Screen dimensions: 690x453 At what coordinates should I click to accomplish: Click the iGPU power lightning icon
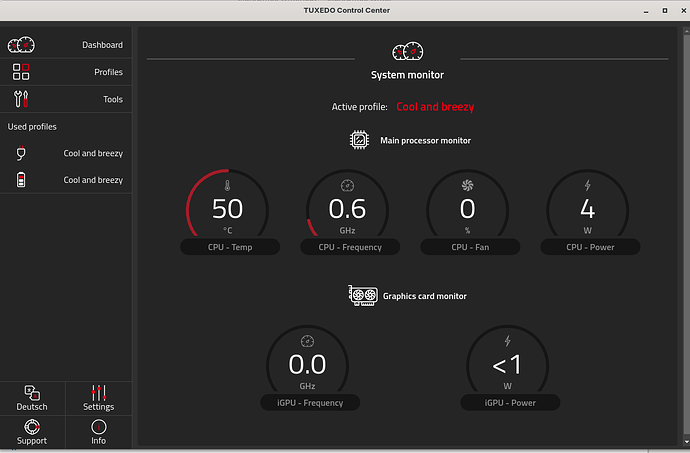pyautogui.click(x=507, y=341)
